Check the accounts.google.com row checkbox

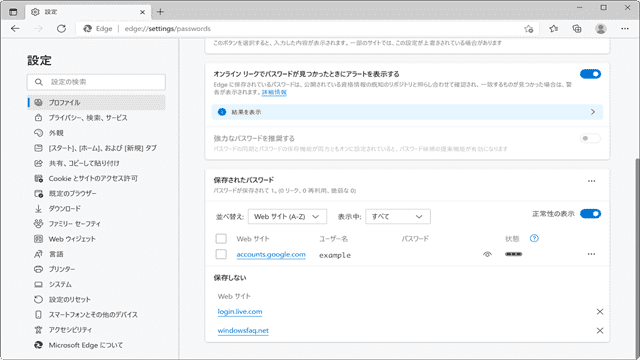tap(221, 254)
